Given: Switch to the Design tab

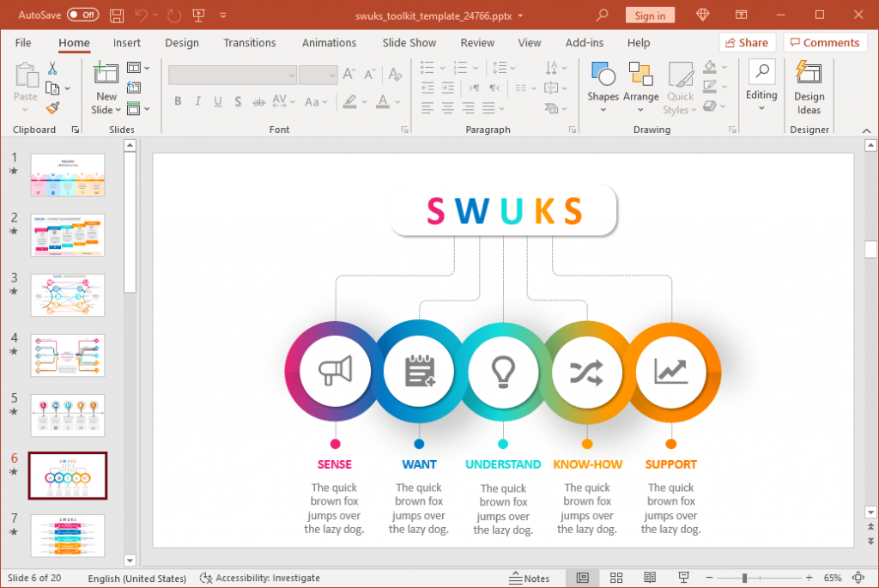Looking at the screenshot, I should click(182, 43).
